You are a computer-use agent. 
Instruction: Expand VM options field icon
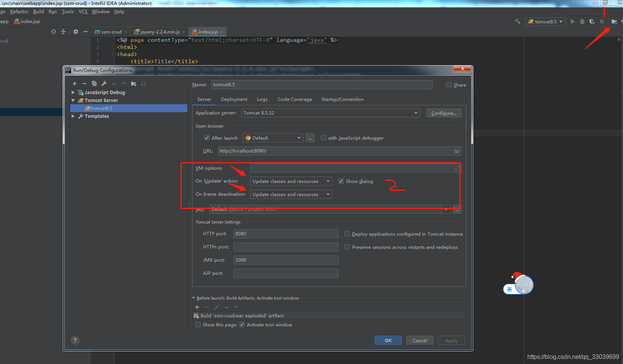click(457, 168)
